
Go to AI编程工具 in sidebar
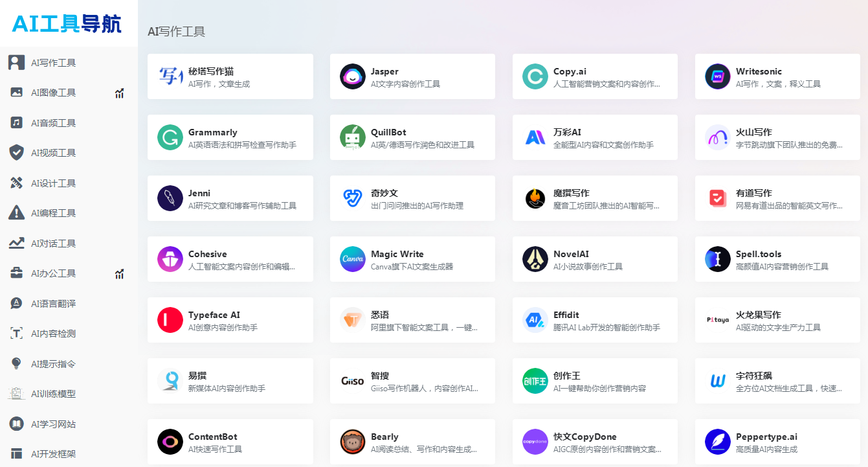(53, 213)
